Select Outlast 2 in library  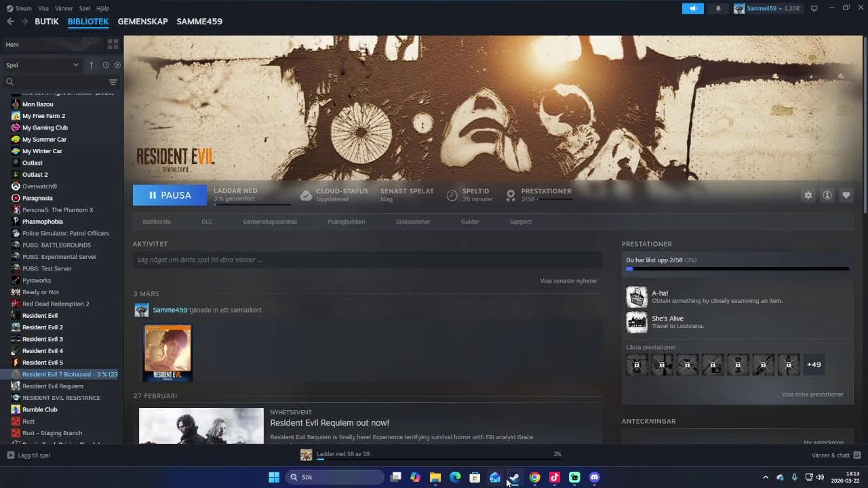click(x=35, y=175)
